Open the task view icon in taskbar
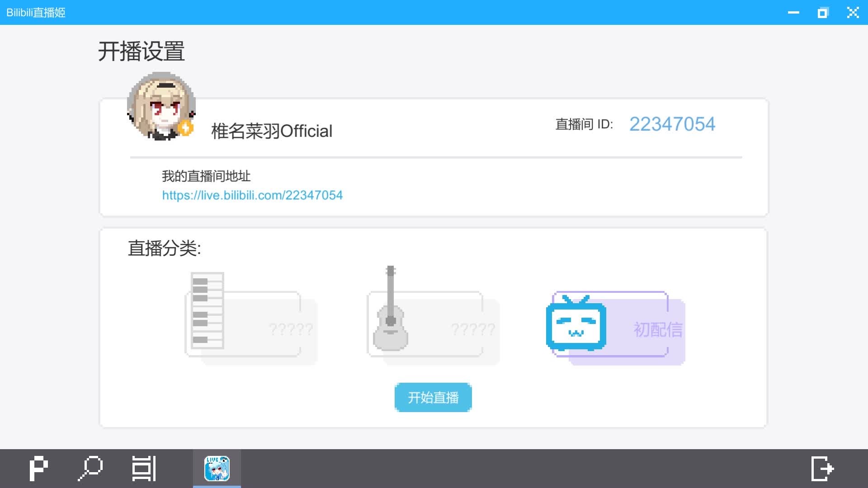The image size is (868, 488). click(x=144, y=469)
